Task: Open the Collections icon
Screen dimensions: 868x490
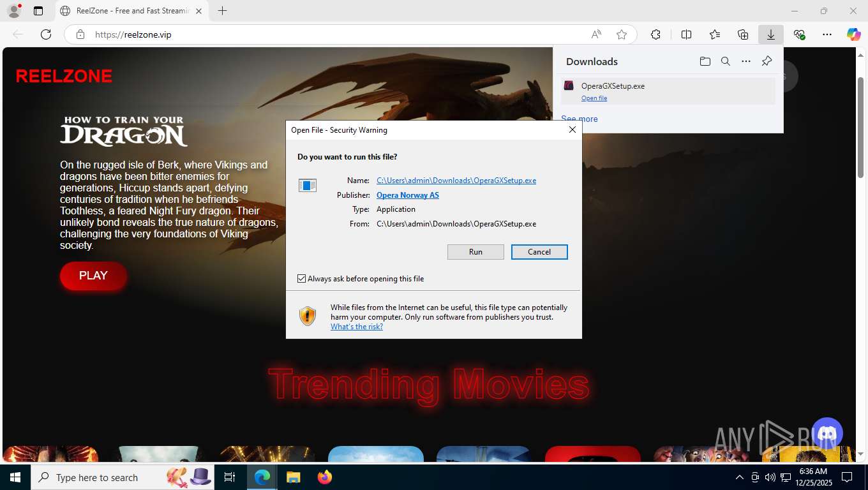Action: [x=743, y=34]
